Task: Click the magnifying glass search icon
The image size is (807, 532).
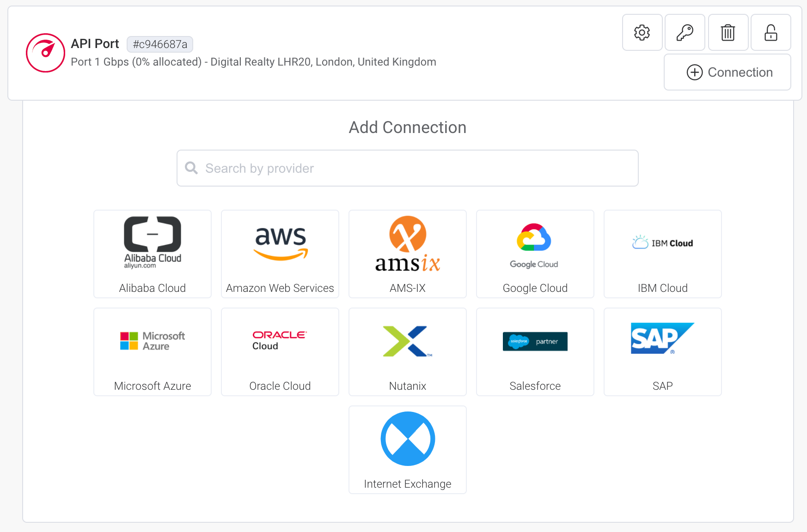Action: [191, 168]
